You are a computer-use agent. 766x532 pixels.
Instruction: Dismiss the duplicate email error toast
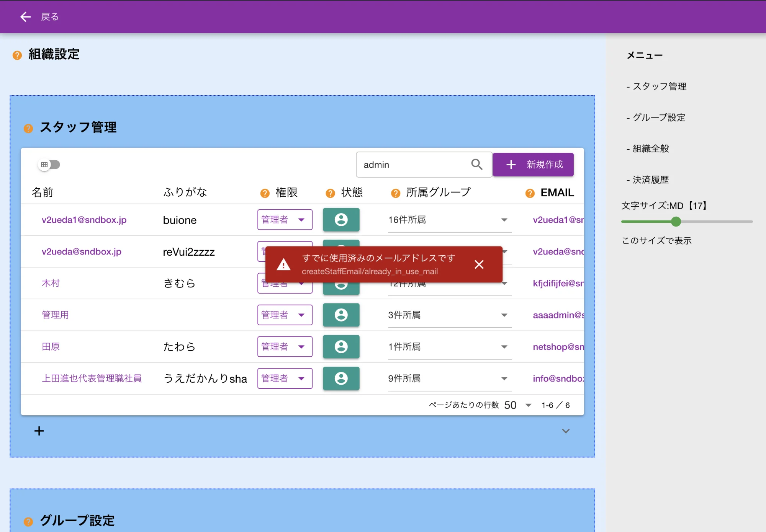(479, 264)
